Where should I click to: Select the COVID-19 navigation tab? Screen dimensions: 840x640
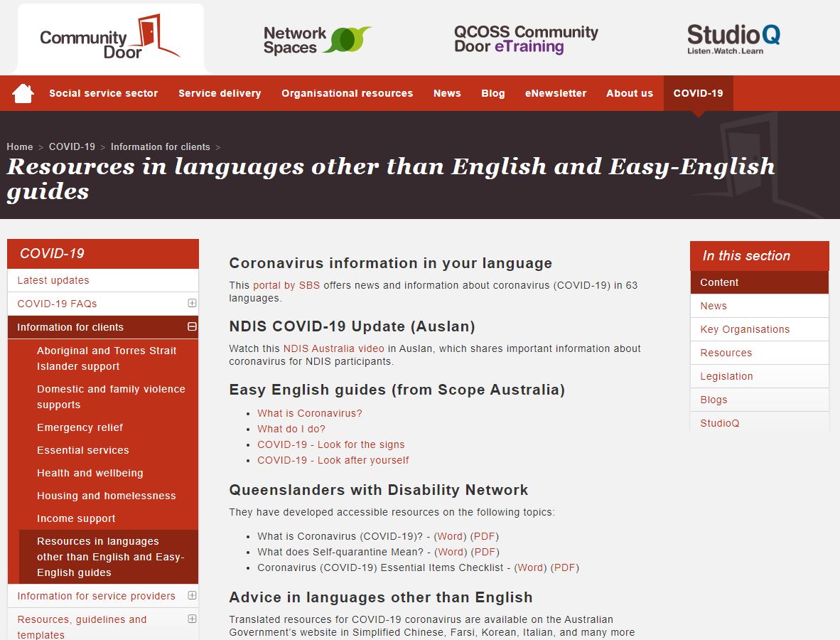tap(698, 93)
